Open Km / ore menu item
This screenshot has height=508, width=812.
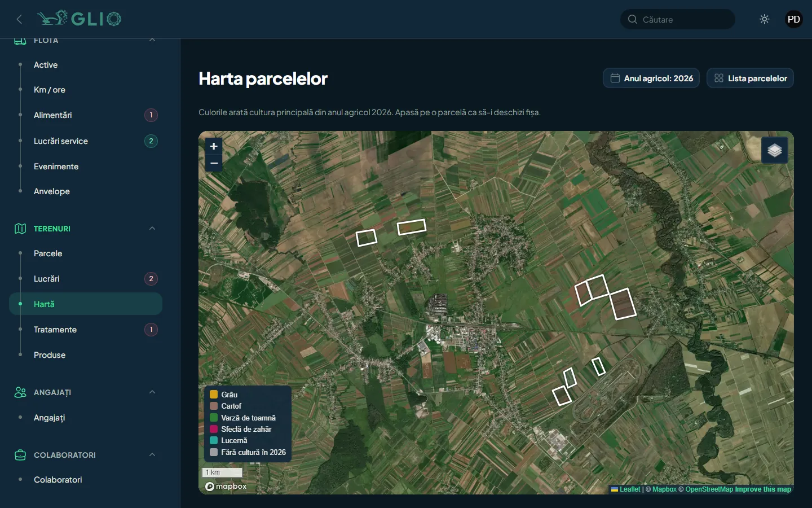point(86,90)
